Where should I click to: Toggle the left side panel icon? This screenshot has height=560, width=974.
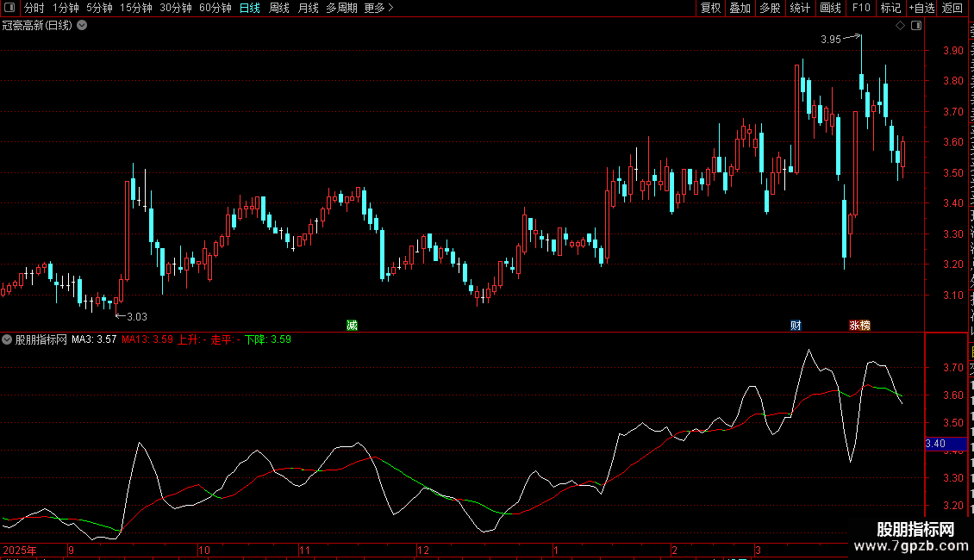tap(9, 8)
